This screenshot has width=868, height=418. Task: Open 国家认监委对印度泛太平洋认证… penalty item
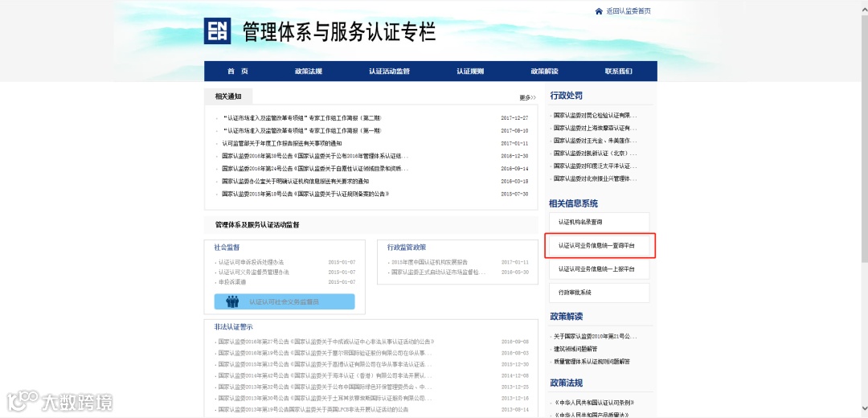pyautogui.click(x=595, y=166)
